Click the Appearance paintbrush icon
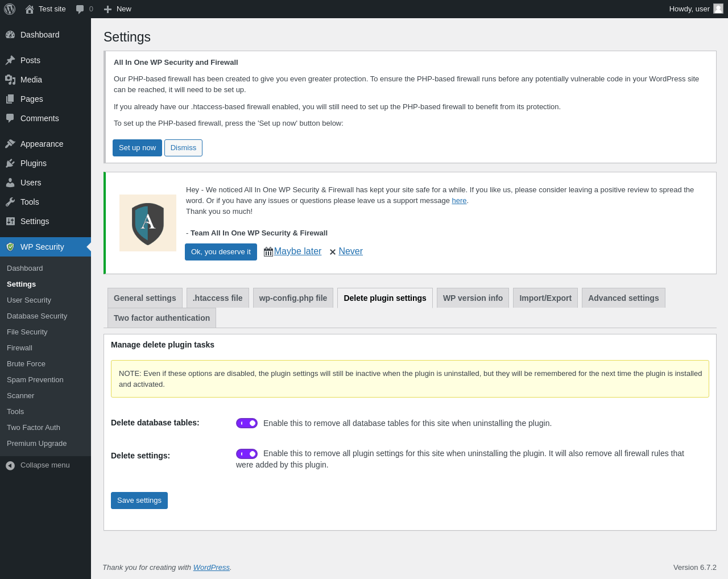The width and height of the screenshot is (728, 579). 10,144
